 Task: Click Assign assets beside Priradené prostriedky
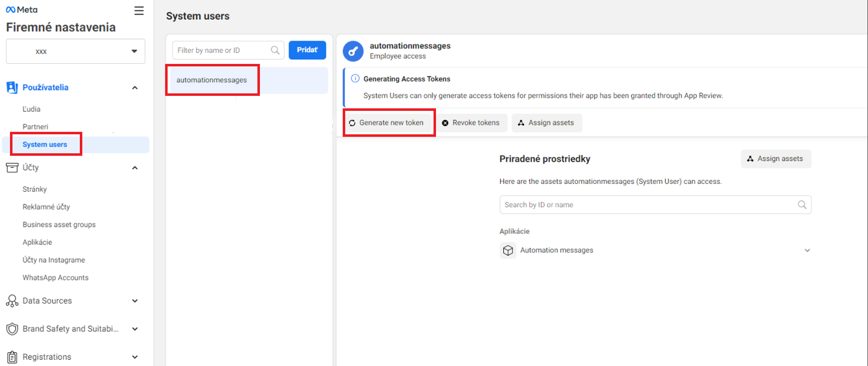coord(776,159)
